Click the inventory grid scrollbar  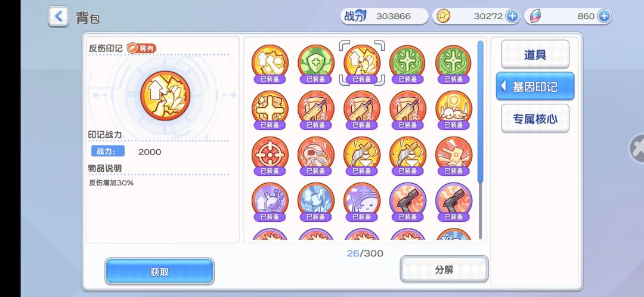[480, 111]
